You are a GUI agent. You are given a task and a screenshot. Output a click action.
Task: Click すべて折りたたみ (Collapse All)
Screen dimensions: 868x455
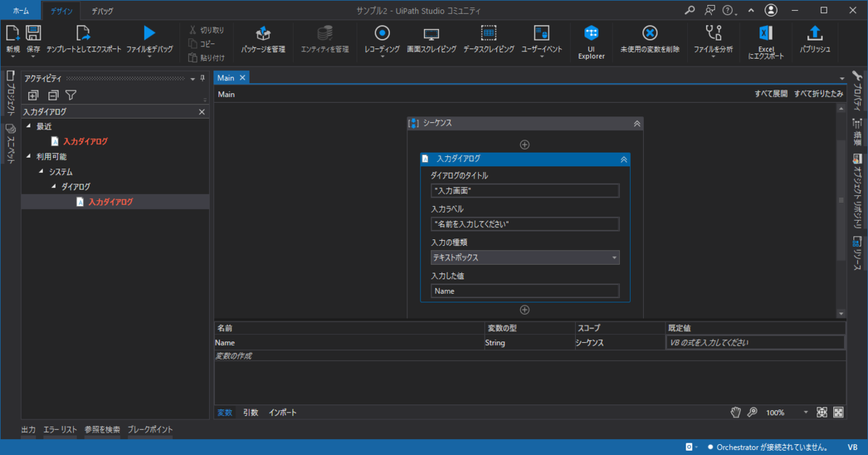point(819,94)
